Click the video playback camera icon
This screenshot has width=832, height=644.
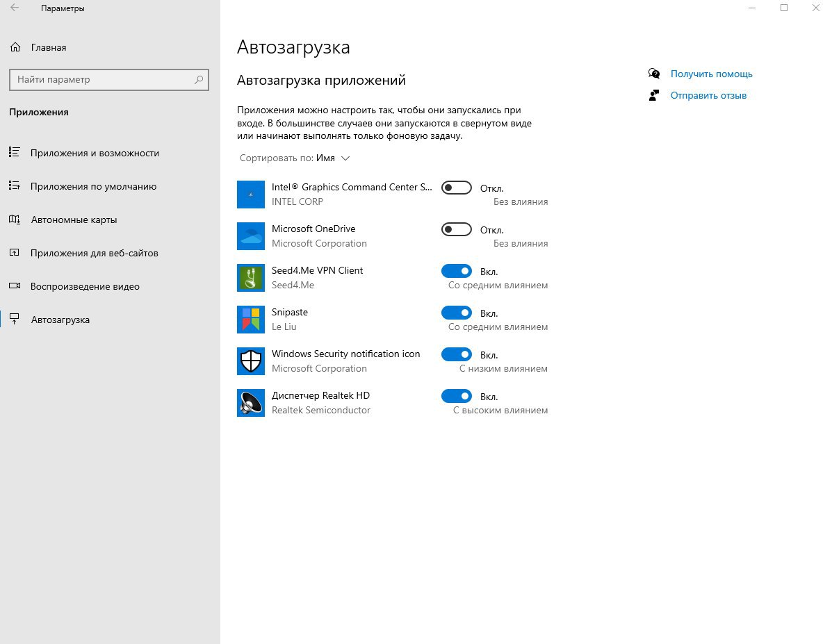point(15,286)
